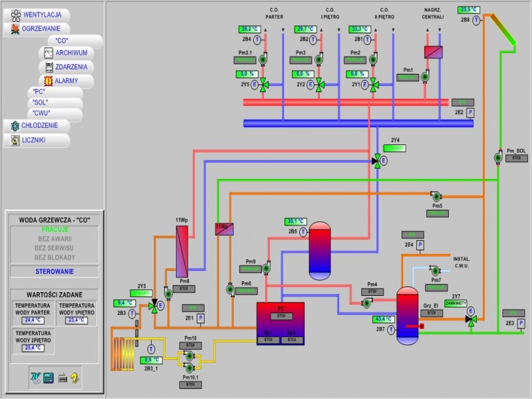This screenshot has height=399, width=532.
Task: Open the ALARMY menu item
Action: 65,81
